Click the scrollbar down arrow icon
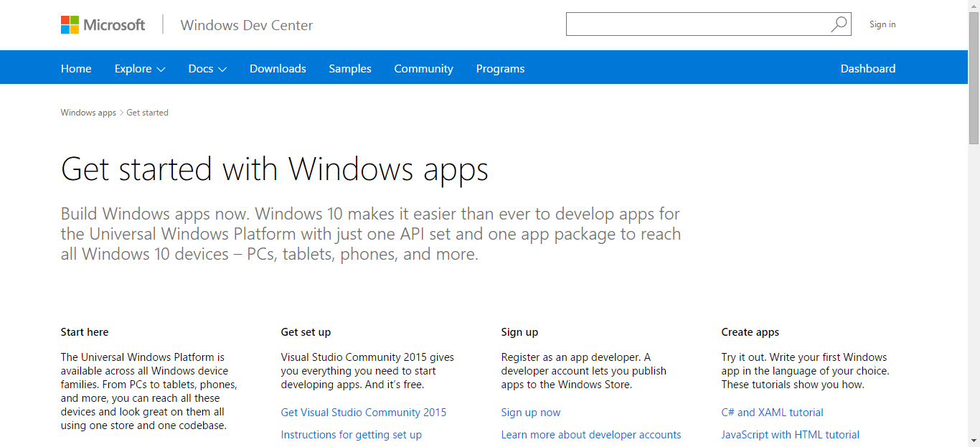 [974, 441]
